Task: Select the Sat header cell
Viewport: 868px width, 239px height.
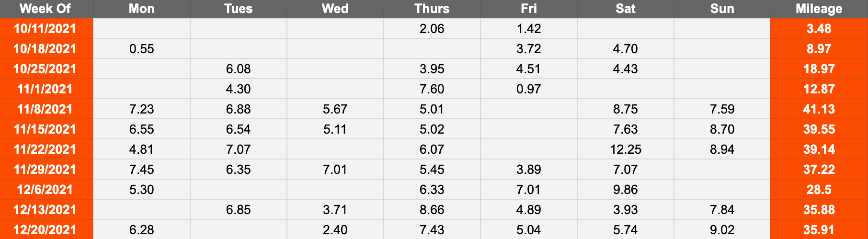Action: (626, 9)
